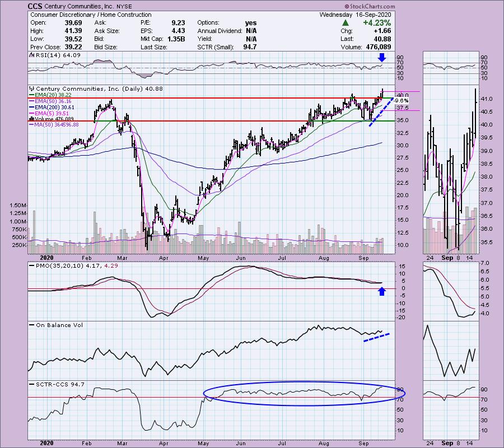Click the High value 41.39

click(x=73, y=31)
